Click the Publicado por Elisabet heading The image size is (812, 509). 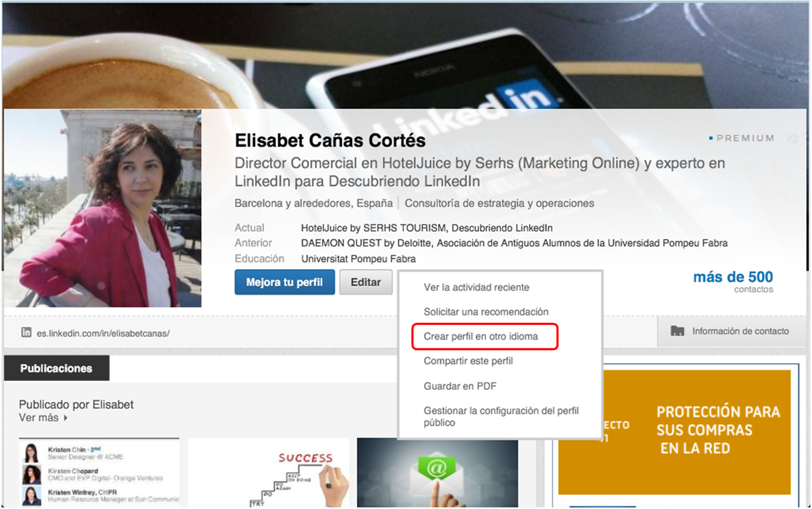pyautogui.click(x=76, y=404)
